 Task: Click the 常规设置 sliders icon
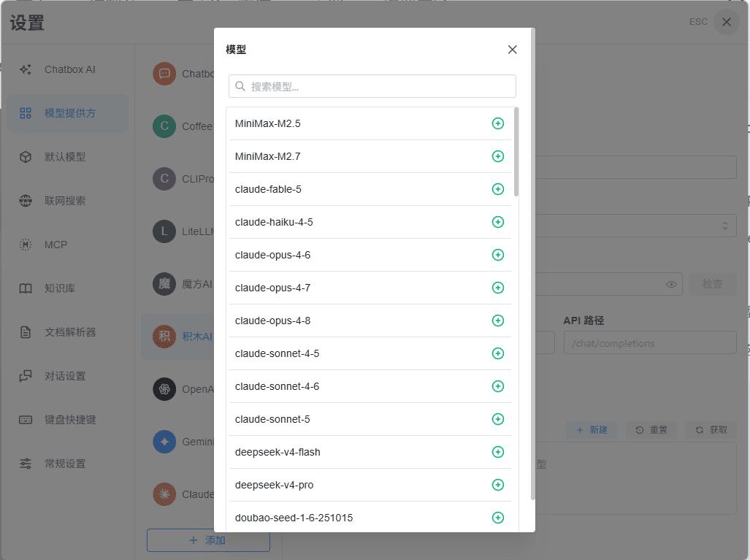pyautogui.click(x=26, y=464)
